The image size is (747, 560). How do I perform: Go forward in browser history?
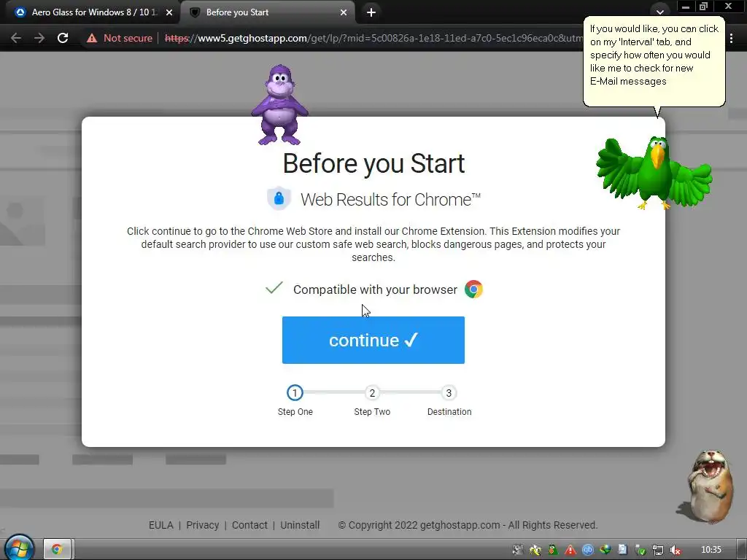click(39, 38)
